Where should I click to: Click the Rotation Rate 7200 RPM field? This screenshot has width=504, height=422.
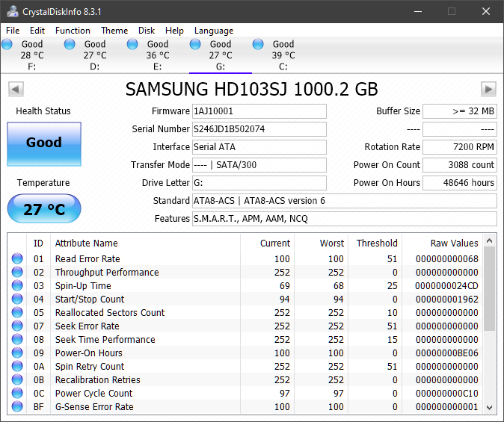tap(460, 147)
